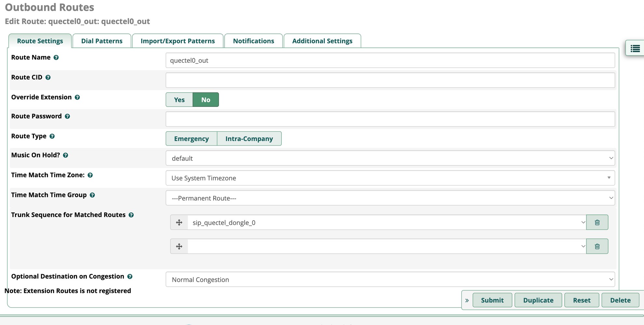Expand the Time Match Time Zone selector
This screenshot has width=644, height=325.
[x=390, y=178]
